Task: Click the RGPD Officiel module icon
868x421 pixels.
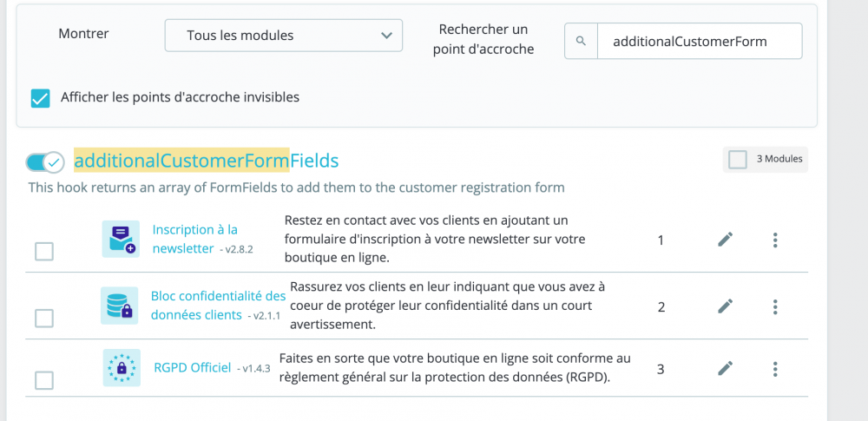Action: pyautogui.click(x=120, y=368)
